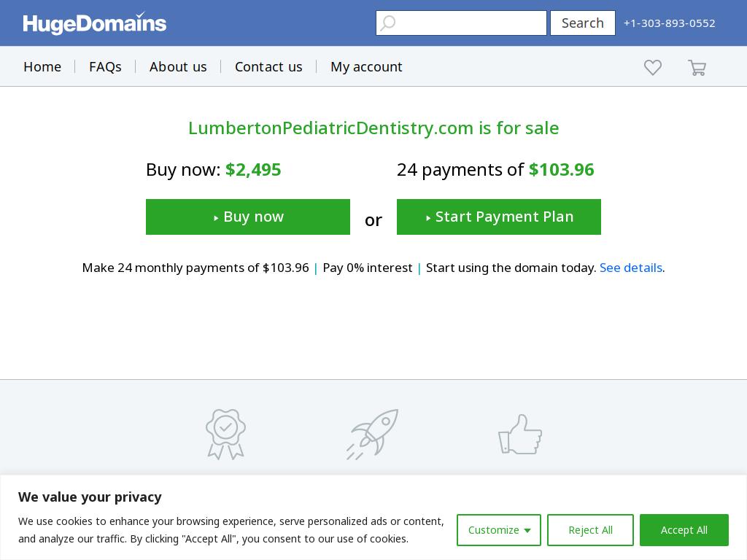Screen dimensions: 747x560
Task: Click the magnifier icon in search box
Action: coord(388,23)
